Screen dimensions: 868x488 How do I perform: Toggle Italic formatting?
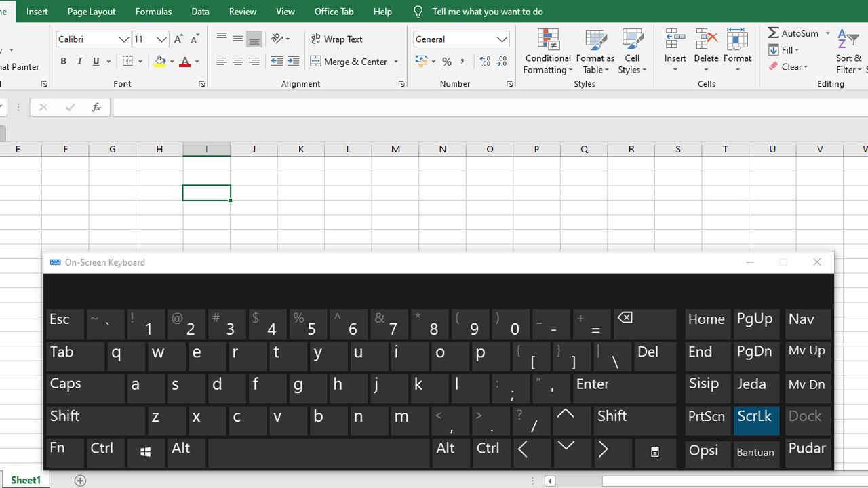(80, 62)
